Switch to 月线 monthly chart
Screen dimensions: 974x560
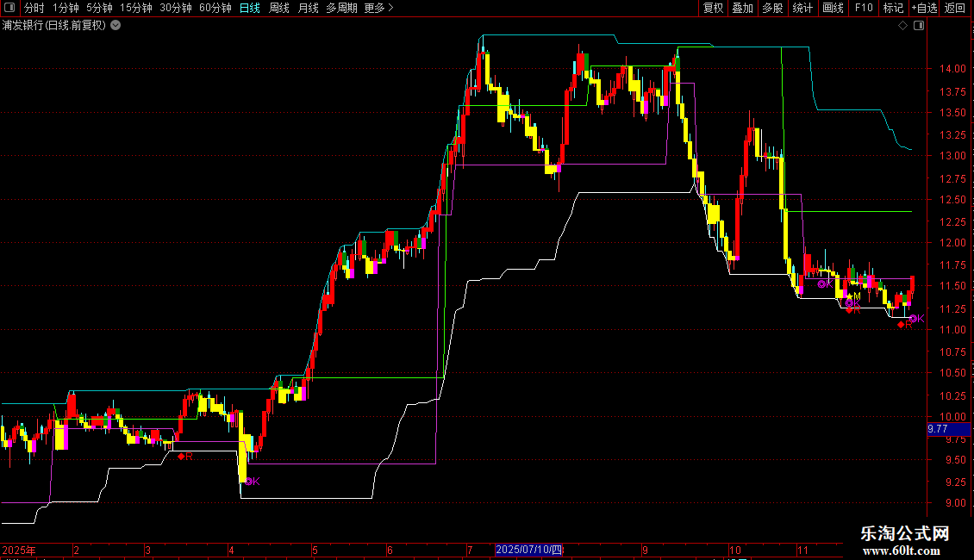pyautogui.click(x=308, y=8)
